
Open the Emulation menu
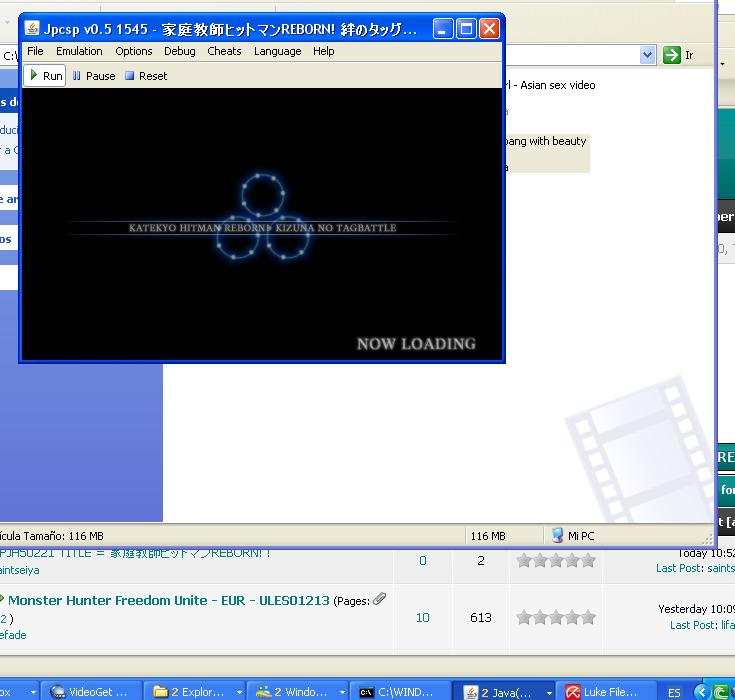coord(79,51)
